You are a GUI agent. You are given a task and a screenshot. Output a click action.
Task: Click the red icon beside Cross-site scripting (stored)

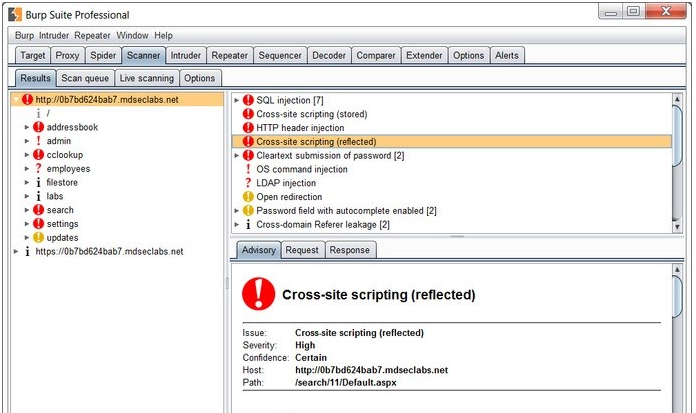click(248, 114)
